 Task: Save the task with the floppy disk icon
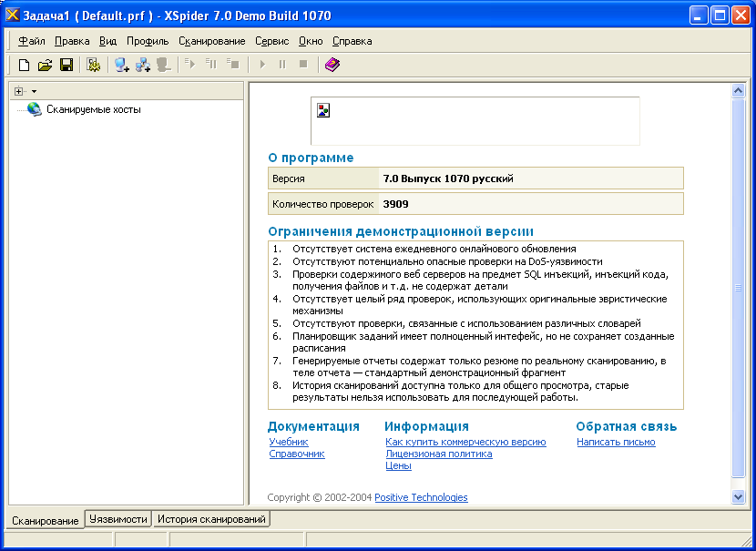(66, 65)
